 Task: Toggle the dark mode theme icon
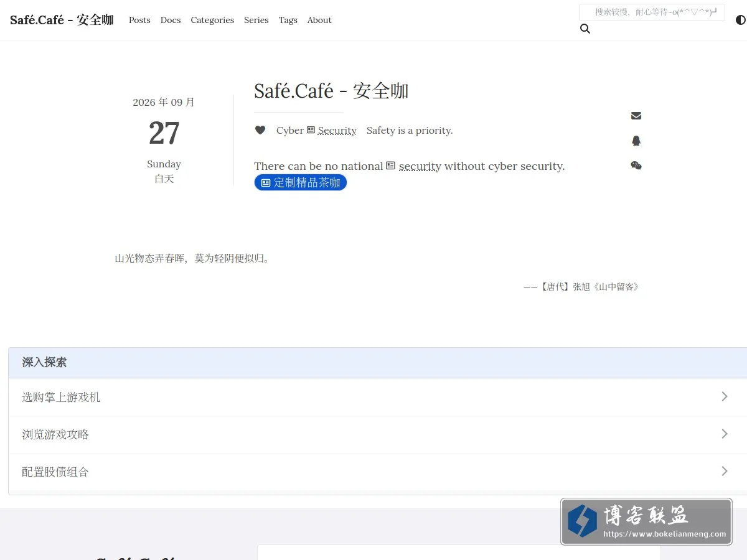741,20
